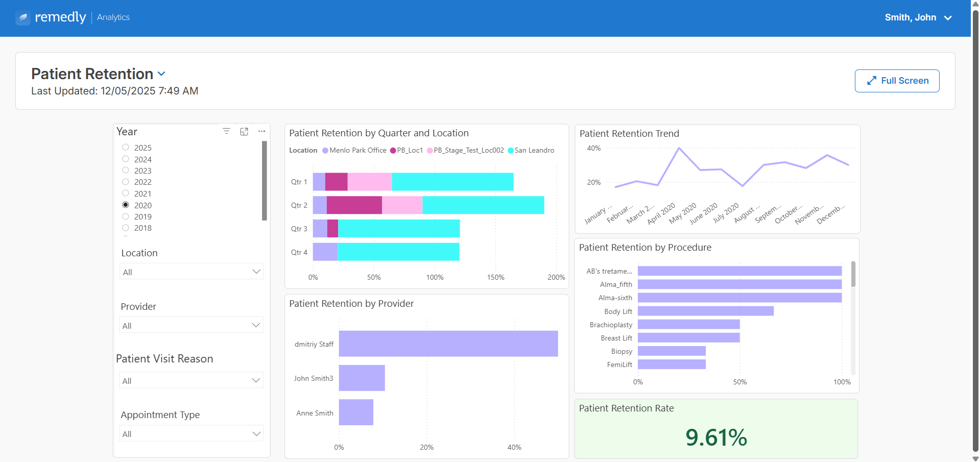The image size is (980, 462).
Task: Open more options ellipsis on Year slicer
Action: 261,131
